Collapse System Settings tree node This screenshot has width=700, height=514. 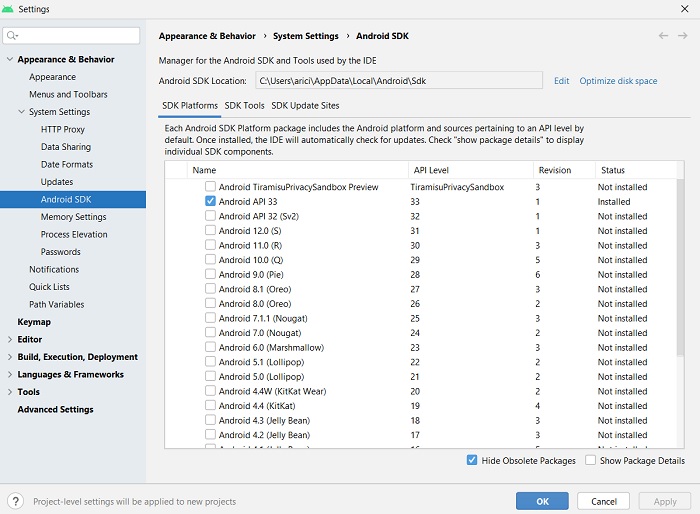coord(21,112)
